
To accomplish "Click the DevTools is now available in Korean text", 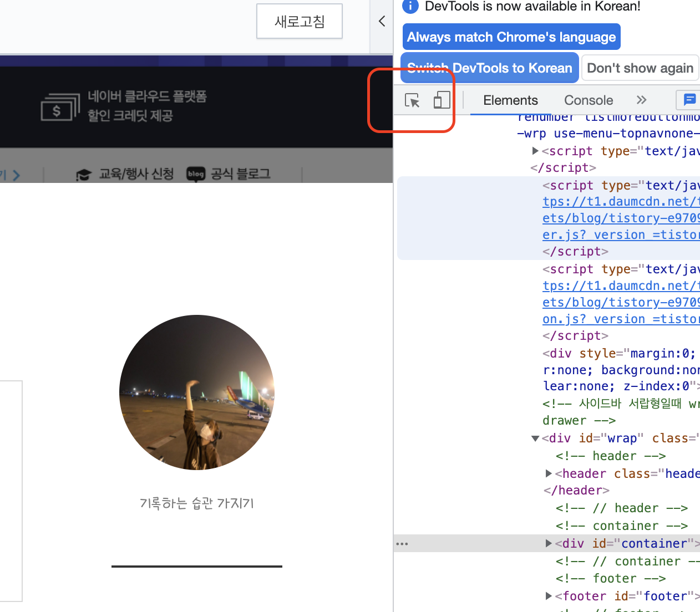I will (532, 6).
